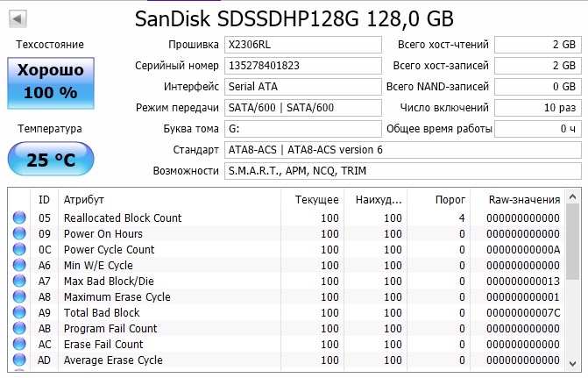Click the 'Raw-значения' column header
This screenshot has height=378, width=588.
[524, 199]
